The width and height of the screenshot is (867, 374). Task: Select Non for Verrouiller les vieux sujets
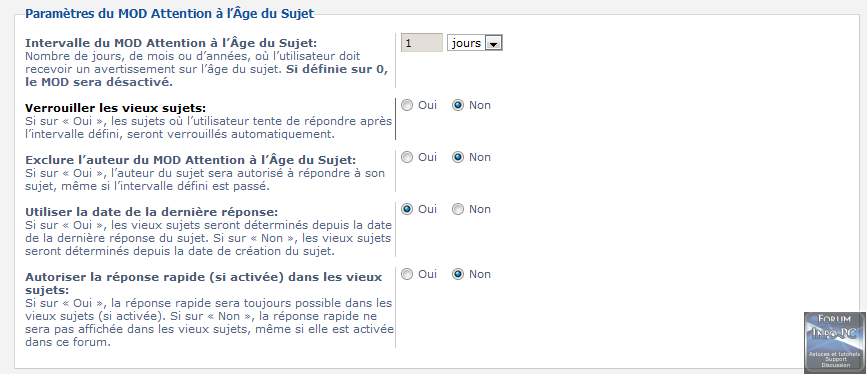458,105
